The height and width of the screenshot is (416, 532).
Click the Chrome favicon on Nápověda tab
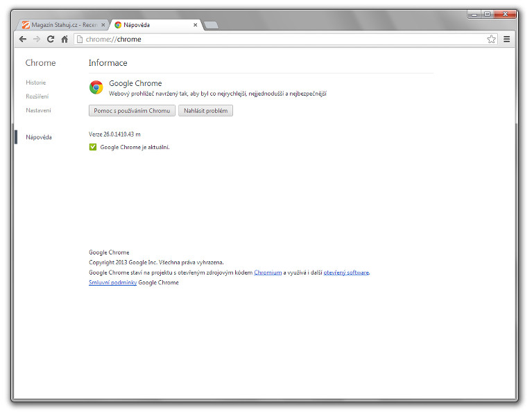(x=118, y=25)
